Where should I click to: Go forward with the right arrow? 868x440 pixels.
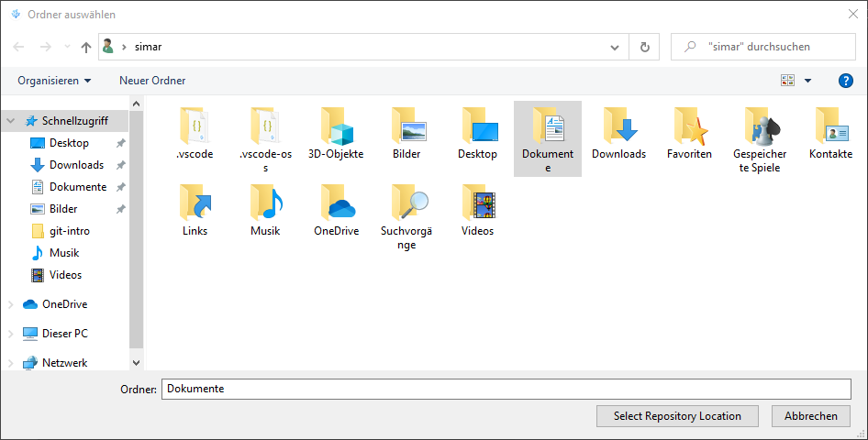[45, 47]
